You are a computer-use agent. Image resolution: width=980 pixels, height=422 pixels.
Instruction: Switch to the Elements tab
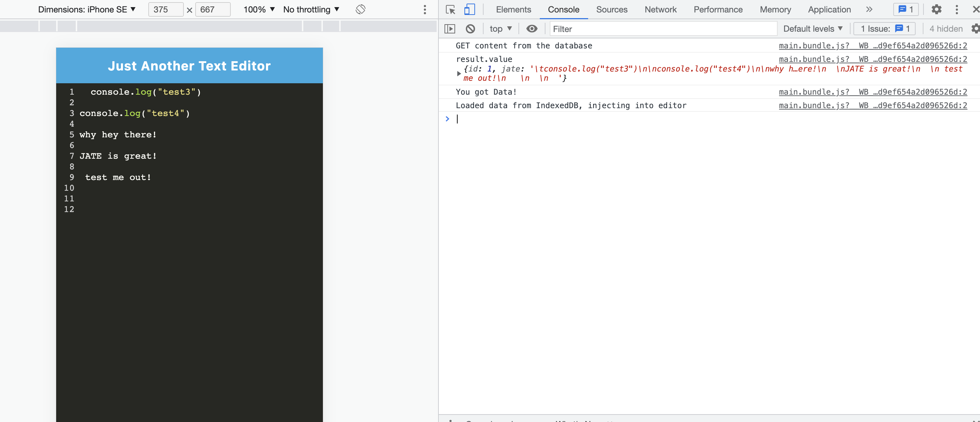(513, 10)
